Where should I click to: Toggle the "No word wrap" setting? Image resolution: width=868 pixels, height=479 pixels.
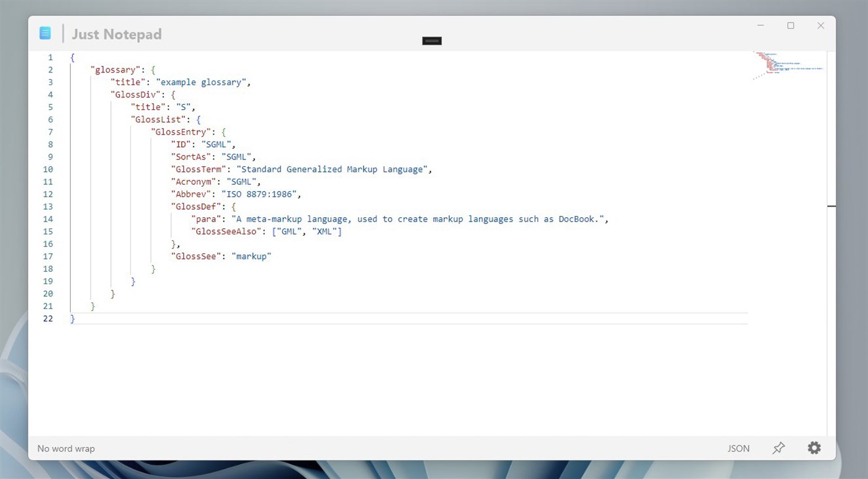[x=65, y=448]
